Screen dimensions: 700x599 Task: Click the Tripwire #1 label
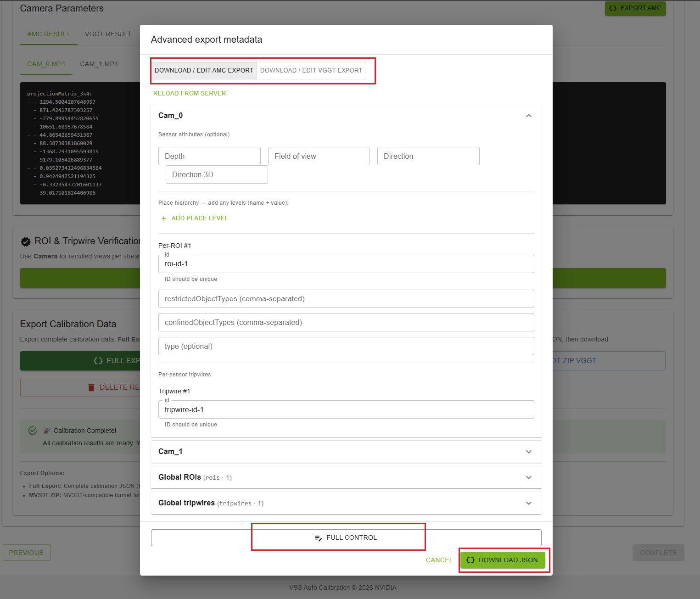click(x=174, y=391)
